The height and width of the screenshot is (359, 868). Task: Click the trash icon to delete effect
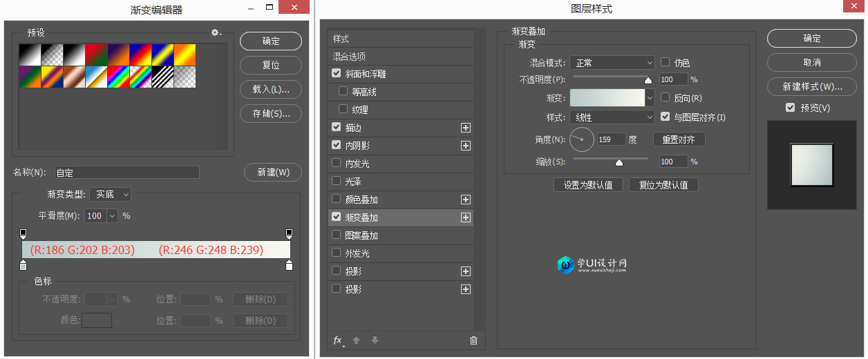[473, 340]
